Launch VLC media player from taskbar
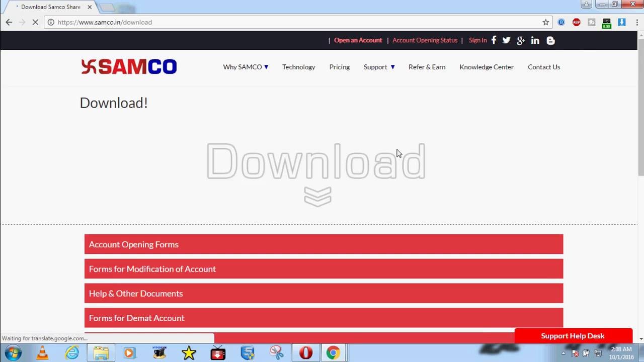 point(43,353)
